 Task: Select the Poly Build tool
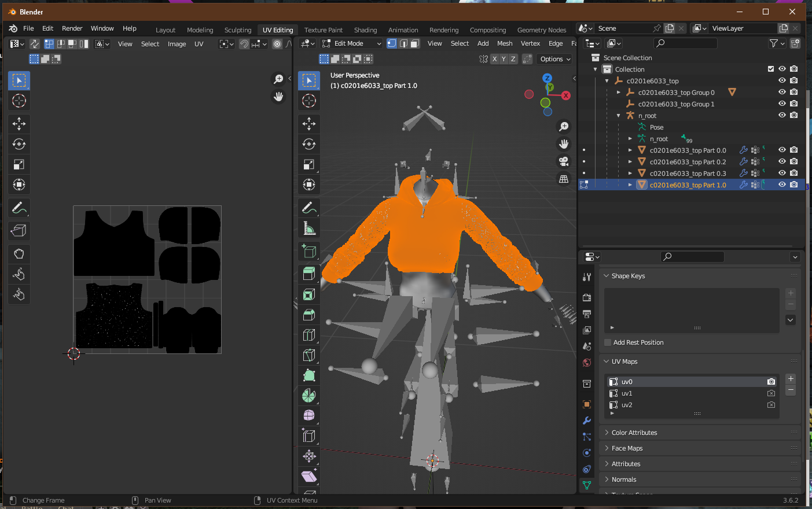click(309, 375)
